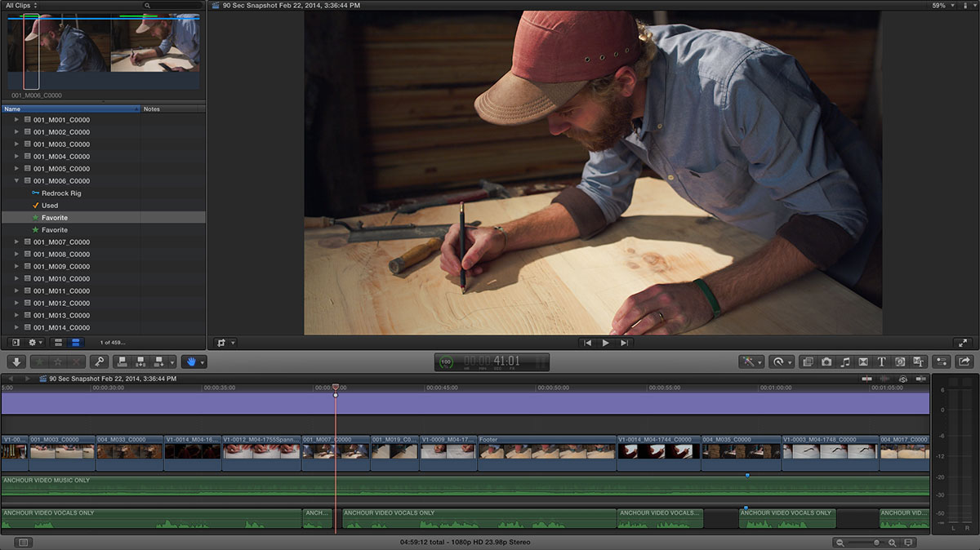Open the Music and Sound browser
The image size is (980, 550).
click(845, 361)
